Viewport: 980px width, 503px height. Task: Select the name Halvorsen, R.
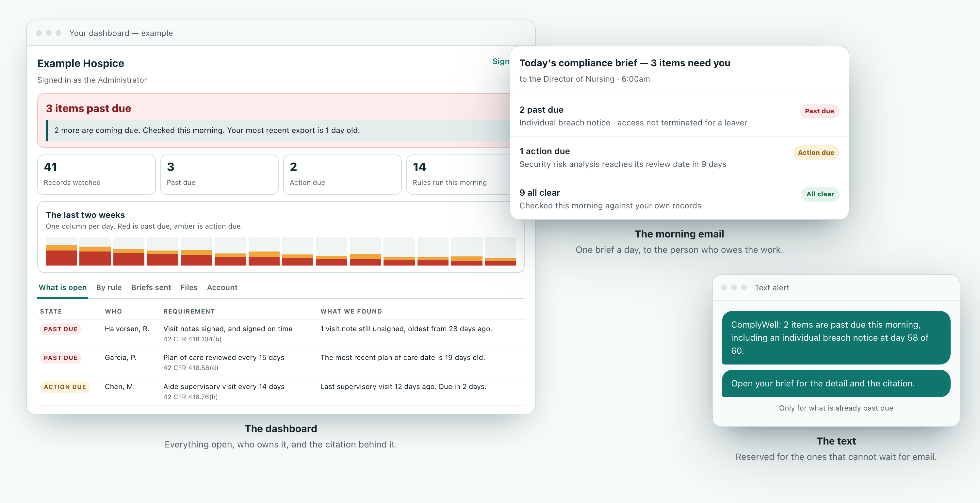click(x=127, y=329)
